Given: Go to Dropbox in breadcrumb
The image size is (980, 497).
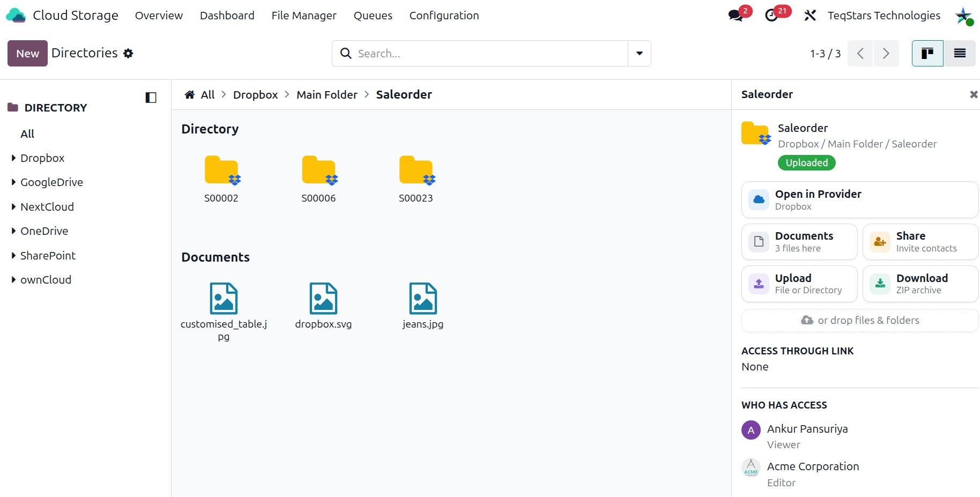Looking at the screenshot, I should [255, 95].
